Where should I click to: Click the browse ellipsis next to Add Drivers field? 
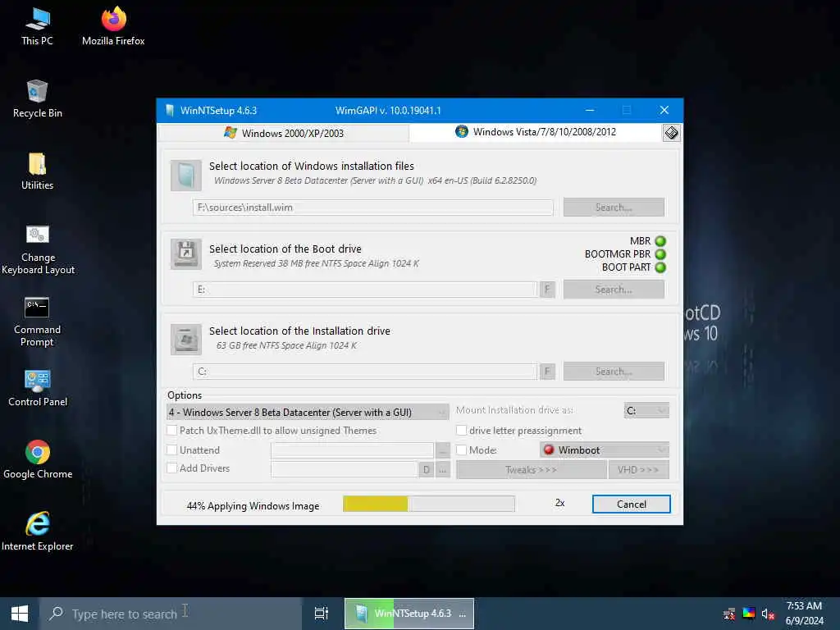(x=442, y=470)
